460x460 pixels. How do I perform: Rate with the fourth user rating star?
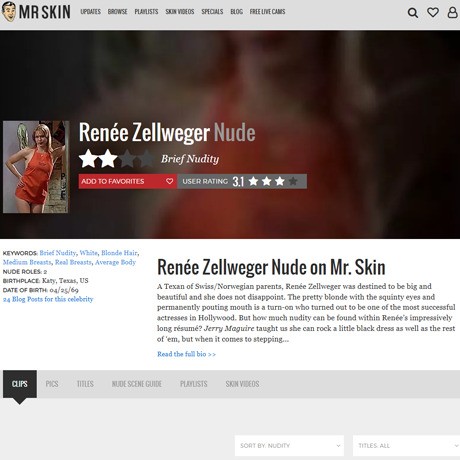tap(293, 181)
